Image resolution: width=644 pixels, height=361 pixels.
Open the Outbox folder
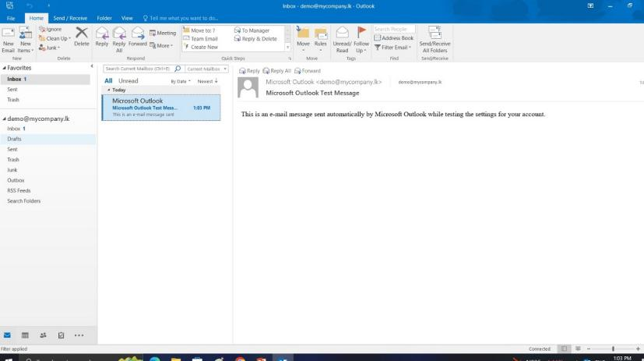click(x=48, y=180)
